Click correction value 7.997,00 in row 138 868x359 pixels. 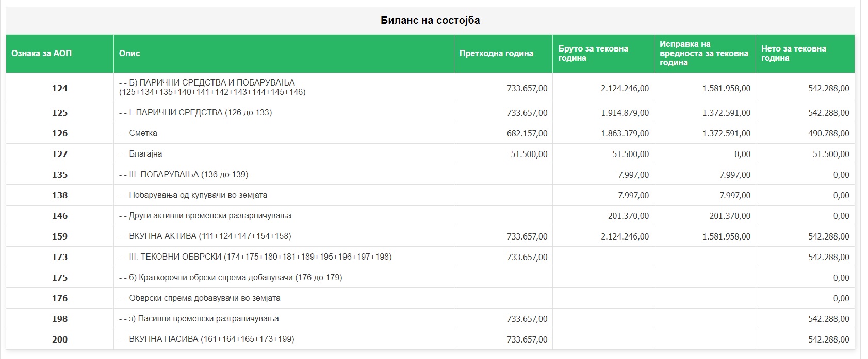tap(735, 195)
